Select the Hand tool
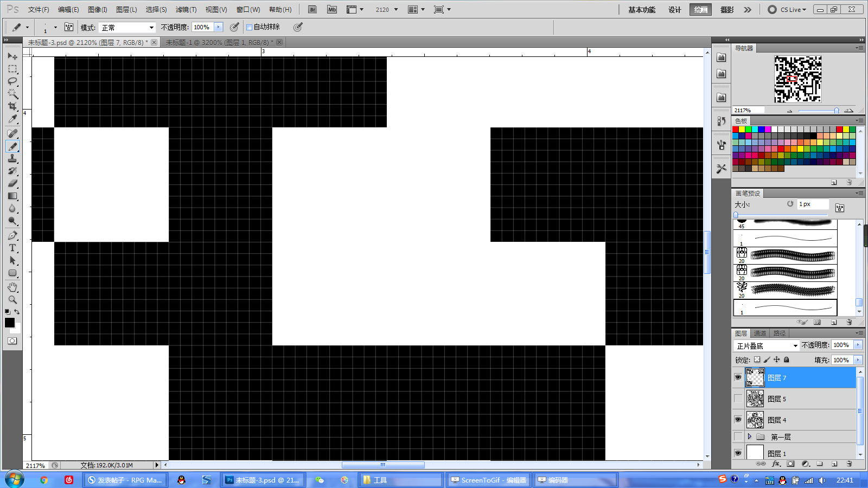This screenshot has width=868, height=488. pyautogui.click(x=12, y=287)
